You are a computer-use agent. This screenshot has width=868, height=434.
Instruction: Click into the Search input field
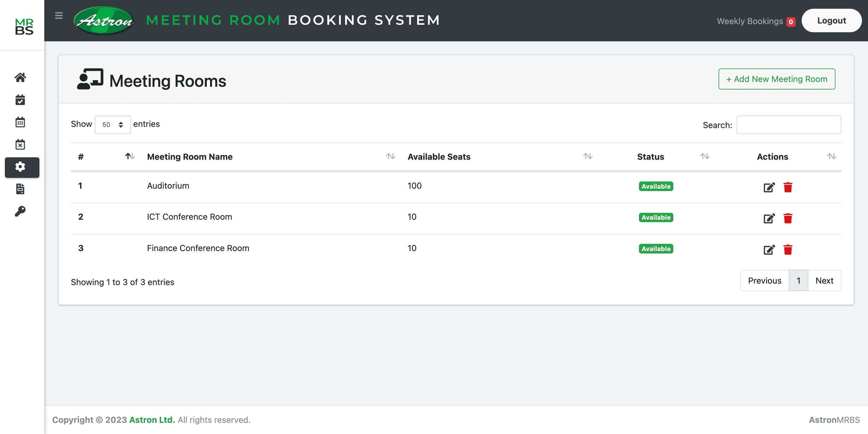(x=788, y=125)
